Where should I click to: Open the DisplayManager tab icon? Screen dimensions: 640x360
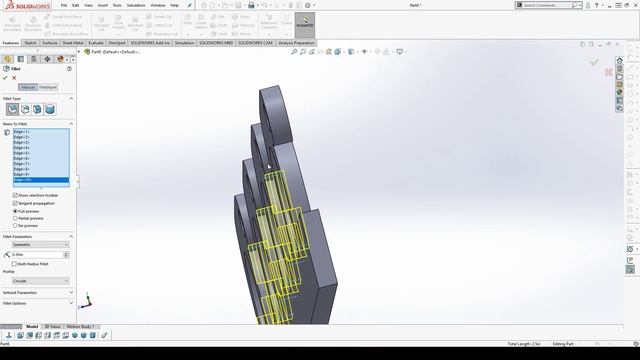[x=60, y=59]
